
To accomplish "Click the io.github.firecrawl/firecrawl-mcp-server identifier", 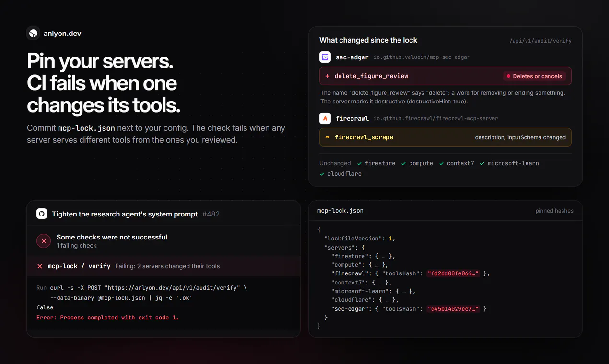I will click(436, 118).
